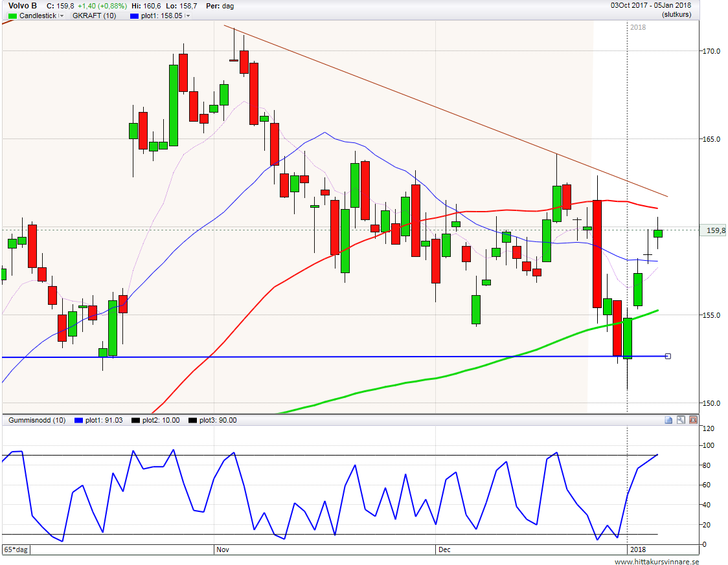Click the +1,40 (+0,88%) change text

(x=102, y=6)
